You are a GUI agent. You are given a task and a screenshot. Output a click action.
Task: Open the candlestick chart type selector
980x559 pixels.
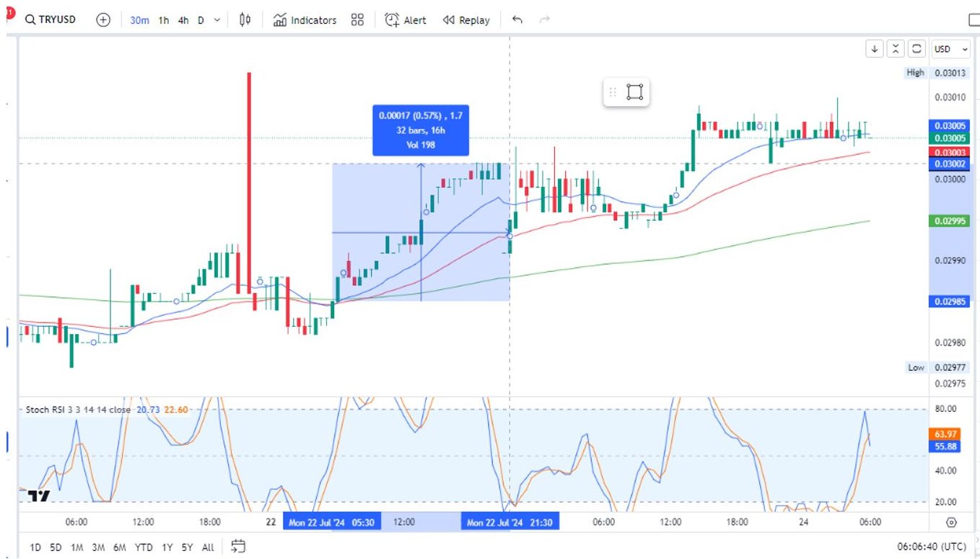point(245,20)
